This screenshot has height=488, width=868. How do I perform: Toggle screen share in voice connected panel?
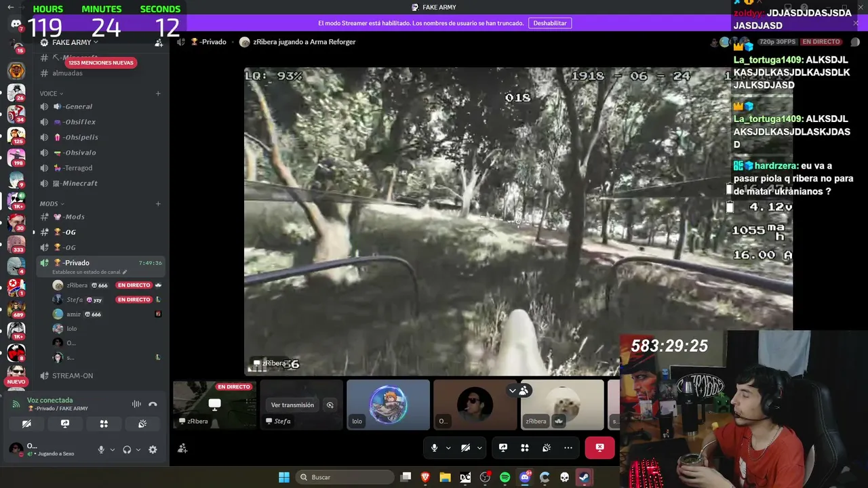(65, 424)
